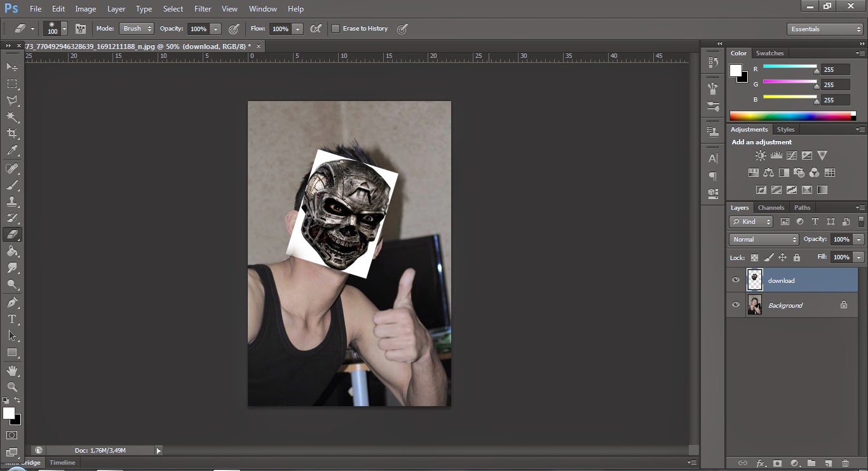Open the Filter menu
Viewport: 868px width, 471px height.
pos(203,9)
